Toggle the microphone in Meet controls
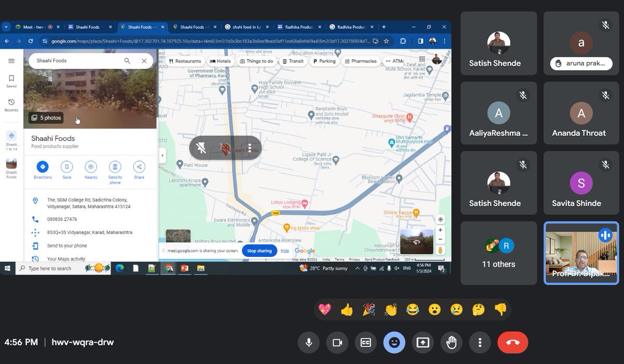This screenshot has height=364, width=624. pyautogui.click(x=309, y=342)
